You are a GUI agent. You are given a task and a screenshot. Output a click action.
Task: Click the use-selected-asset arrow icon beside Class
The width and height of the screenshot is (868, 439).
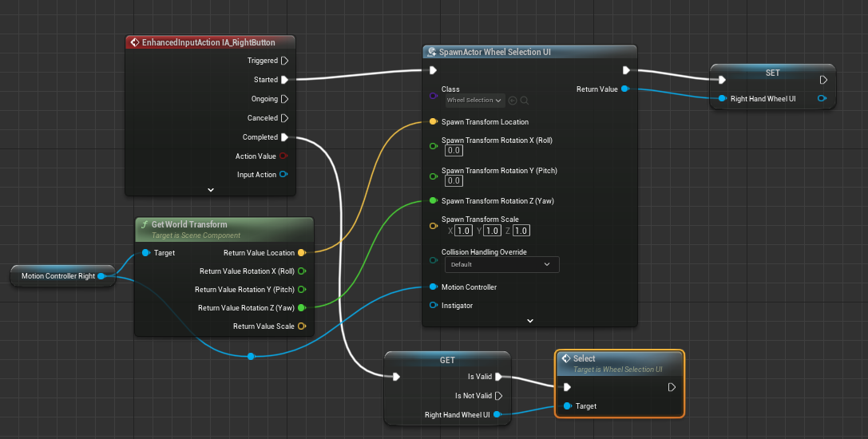tap(513, 101)
